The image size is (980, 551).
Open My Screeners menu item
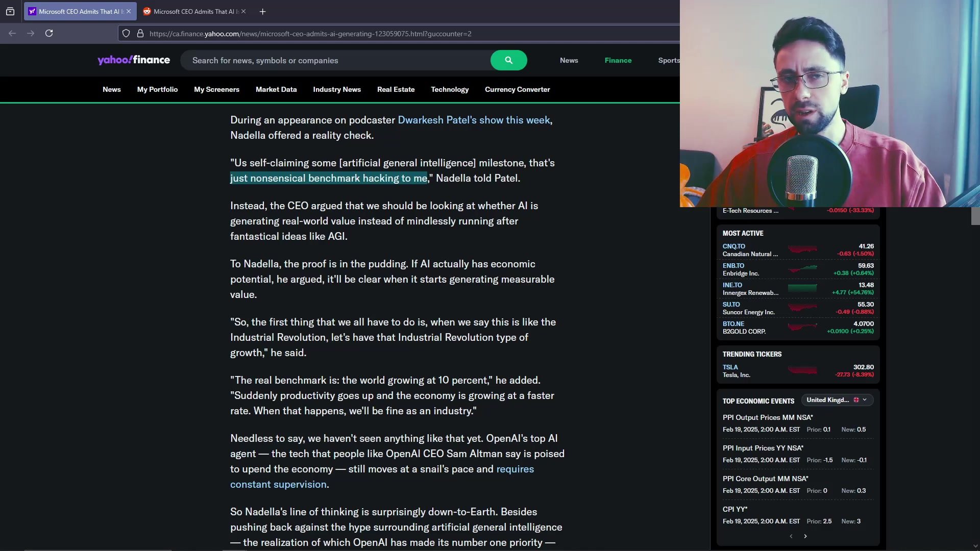216,89
